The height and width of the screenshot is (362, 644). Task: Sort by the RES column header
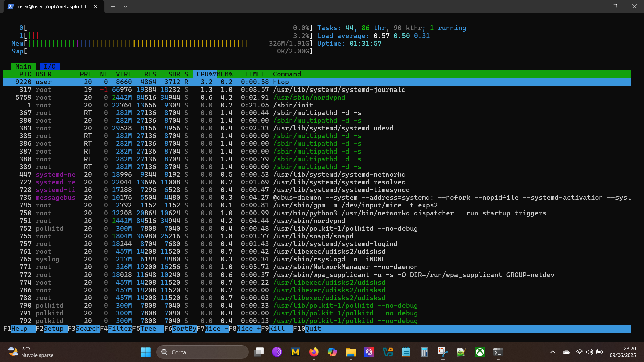coord(150,74)
